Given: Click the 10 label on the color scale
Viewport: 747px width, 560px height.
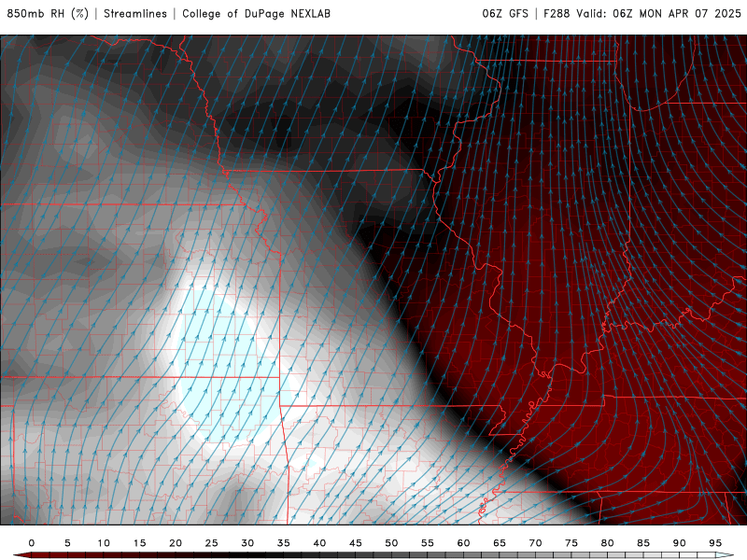Looking at the screenshot, I should click(x=104, y=543).
